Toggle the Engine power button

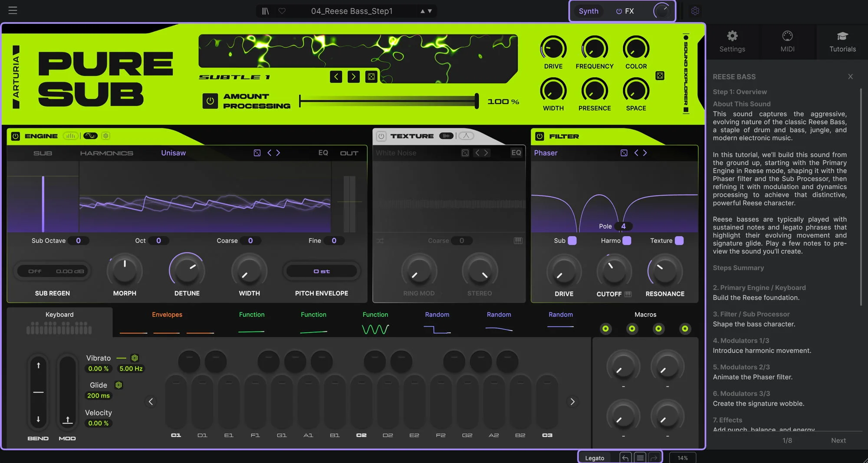point(16,136)
